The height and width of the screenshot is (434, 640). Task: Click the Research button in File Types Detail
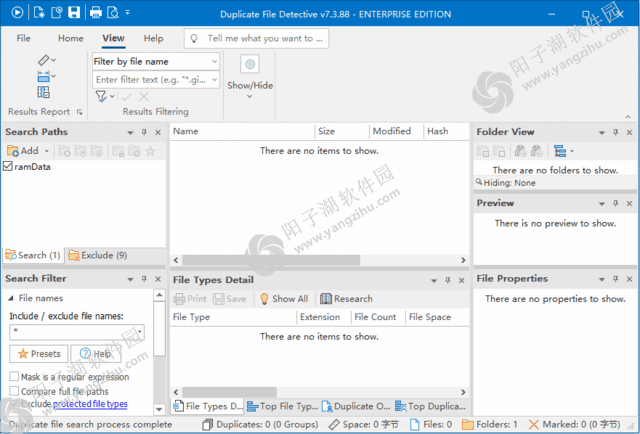pyautogui.click(x=346, y=299)
